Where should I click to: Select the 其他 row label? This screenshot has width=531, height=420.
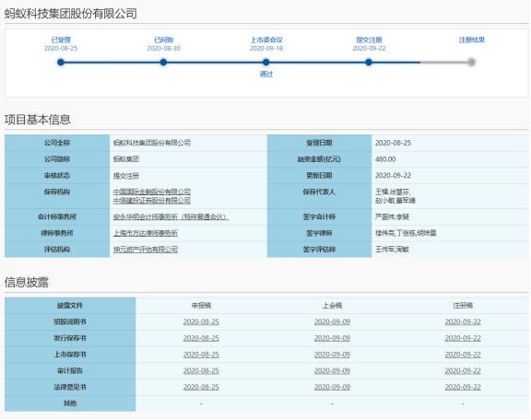(x=70, y=403)
